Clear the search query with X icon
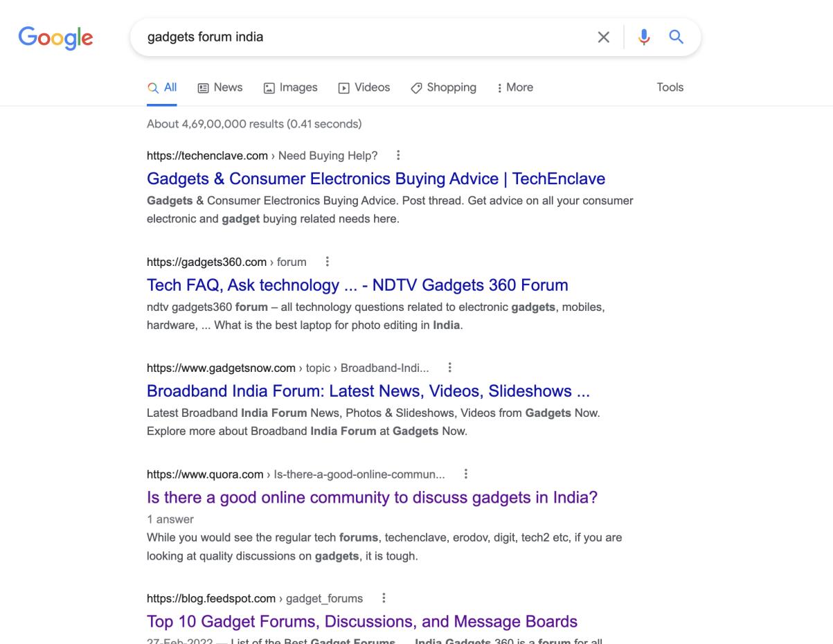 click(x=603, y=37)
